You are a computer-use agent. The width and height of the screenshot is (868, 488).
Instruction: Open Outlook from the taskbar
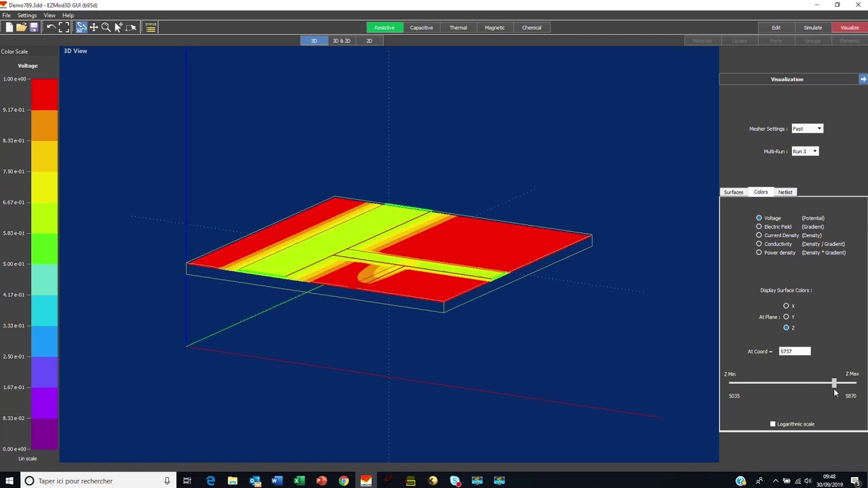(255, 481)
